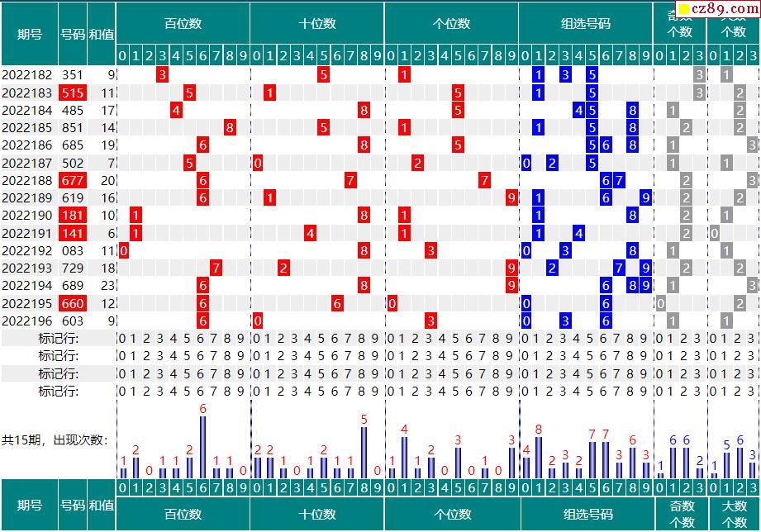The image size is (761, 532).
Task: Click red units digit 7 in row 2022188
Action: [x=484, y=181]
